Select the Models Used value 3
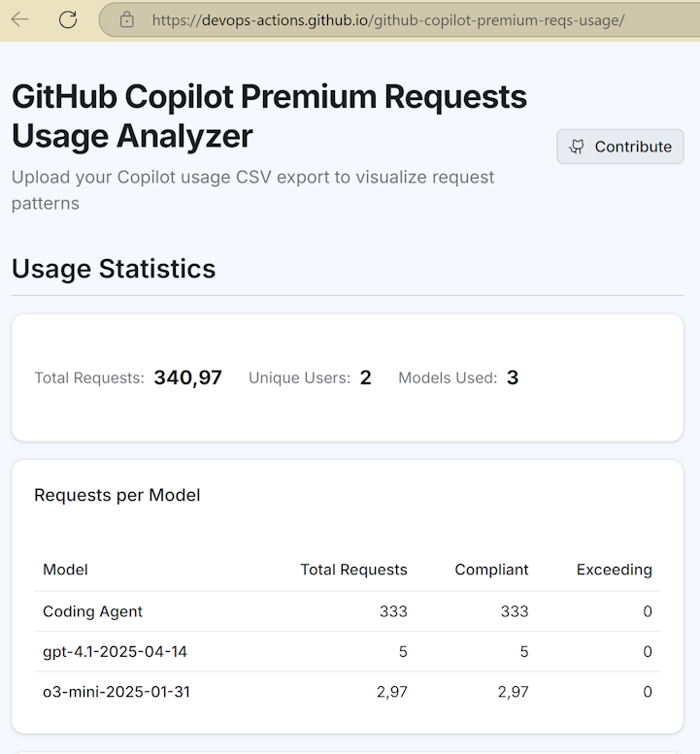Screen dimensions: 700x754 point(513,377)
